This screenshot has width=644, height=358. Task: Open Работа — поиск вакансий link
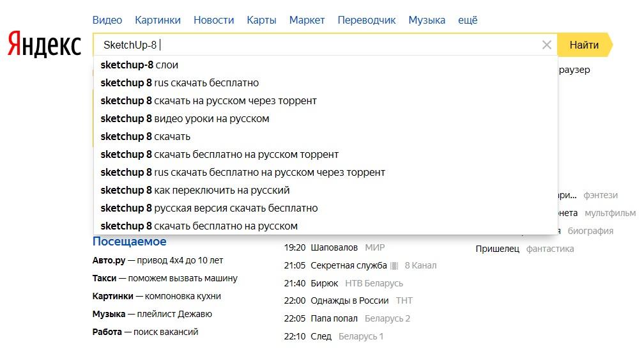[x=145, y=332]
